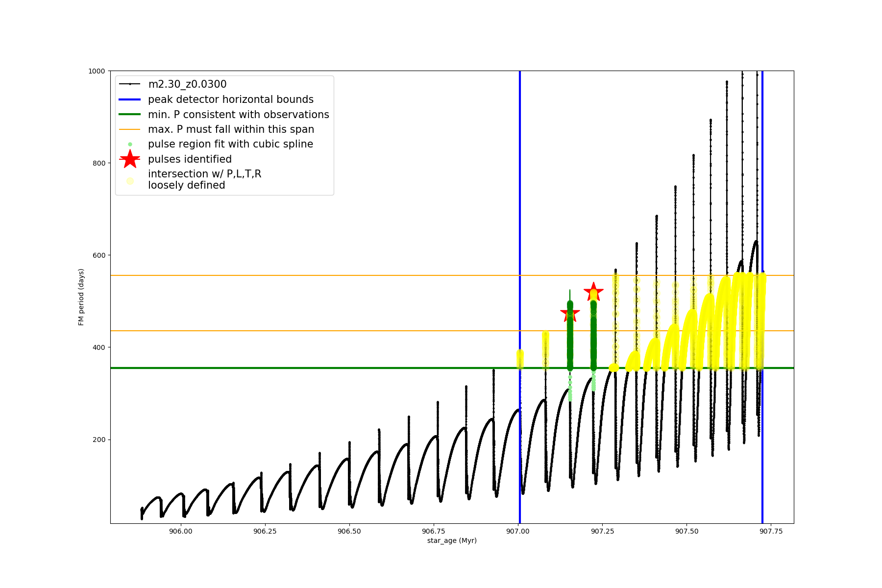Click the 'pulse region fit with cubic spline' label
Screen dimensions: 882x588
coord(230,144)
